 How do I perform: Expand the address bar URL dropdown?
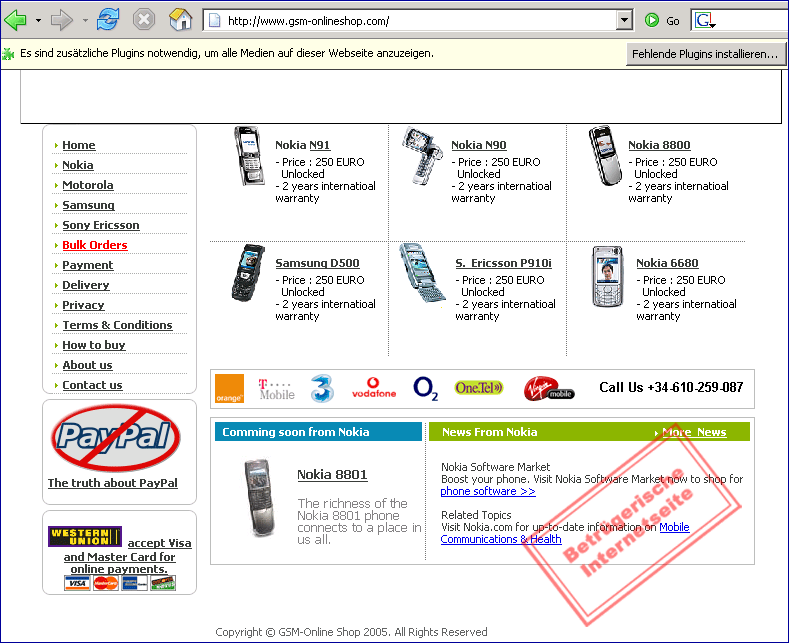pyautogui.click(x=624, y=21)
